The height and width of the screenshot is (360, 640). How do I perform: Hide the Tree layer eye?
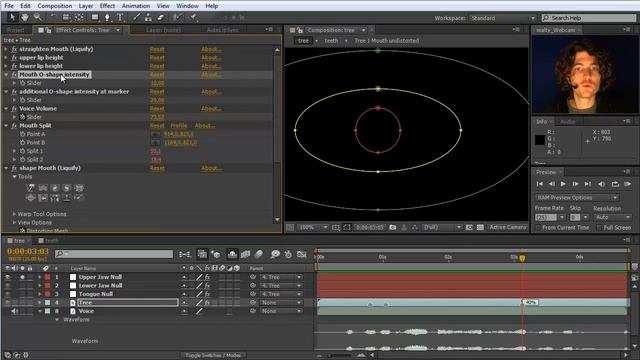tap(8, 302)
